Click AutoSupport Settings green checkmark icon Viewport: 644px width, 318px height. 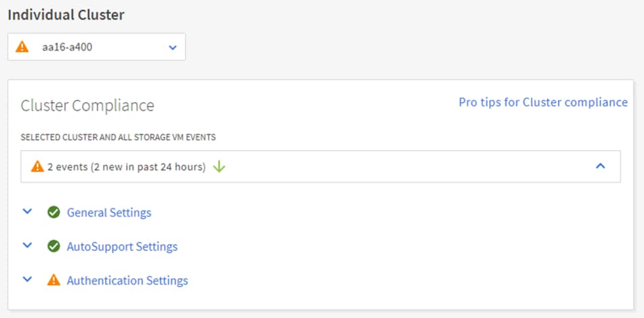(53, 246)
